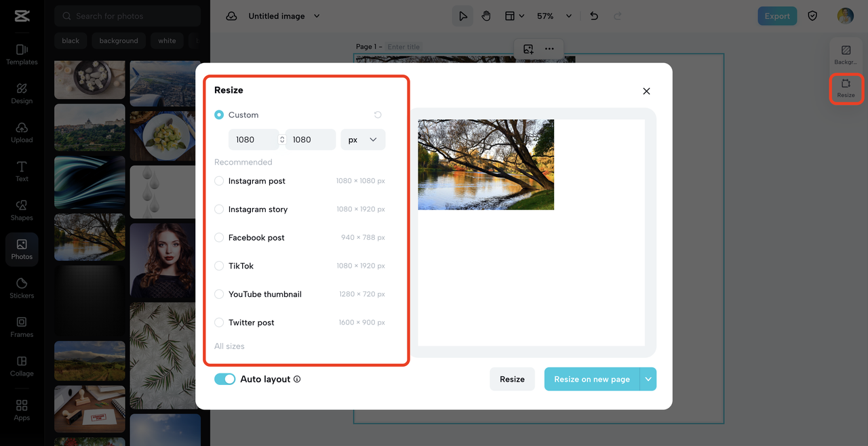Open the Frames panel
Viewport: 868px width, 446px height.
22,327
